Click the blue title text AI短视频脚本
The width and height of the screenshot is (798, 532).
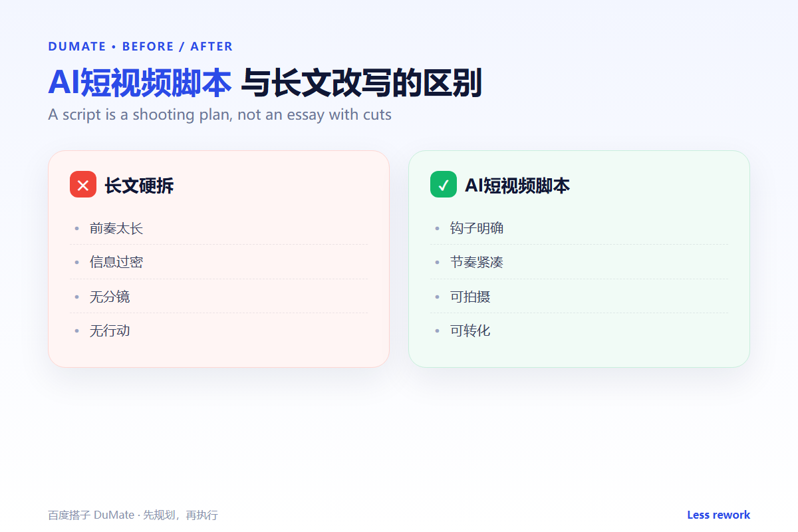click(140, 83)
